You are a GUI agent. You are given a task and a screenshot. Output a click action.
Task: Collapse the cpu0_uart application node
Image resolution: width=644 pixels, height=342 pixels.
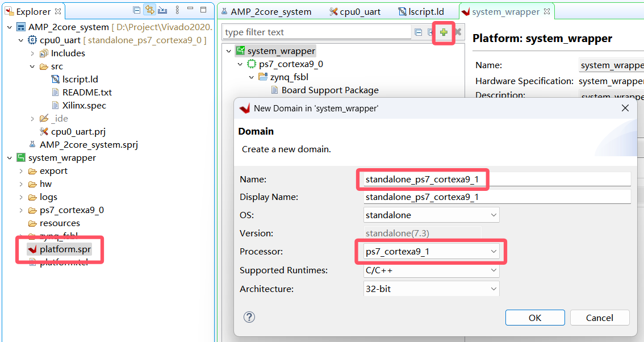21,40
